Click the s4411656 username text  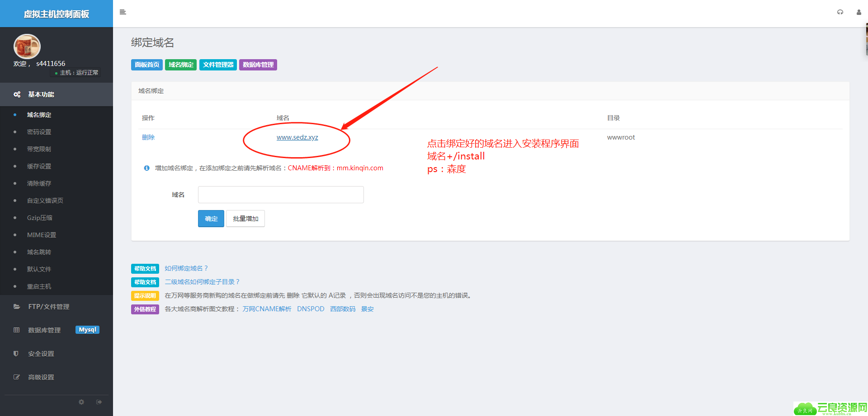click(x=51, y=64)
